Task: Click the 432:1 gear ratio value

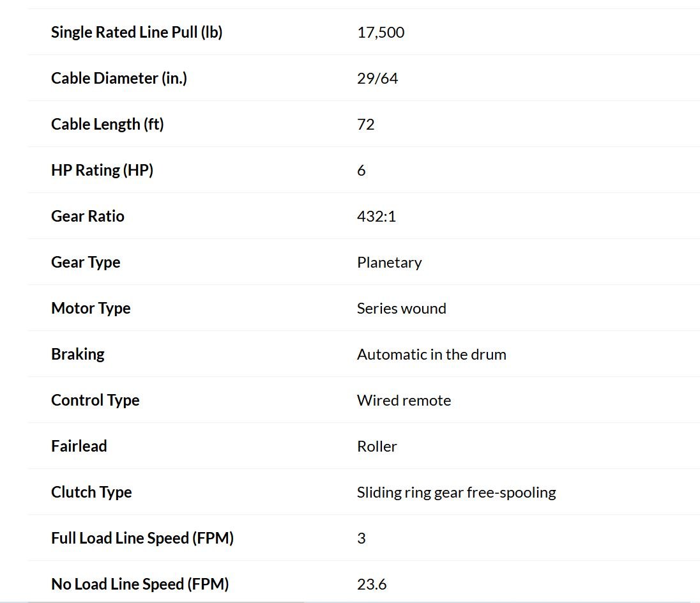Action: (x=376, y=217)
